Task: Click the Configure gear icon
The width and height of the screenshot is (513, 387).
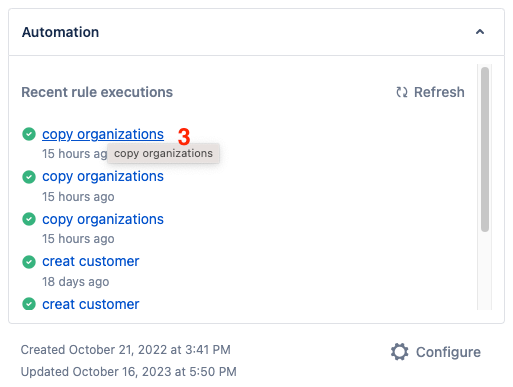Action: pyautogui.click(x=399, y=352)
